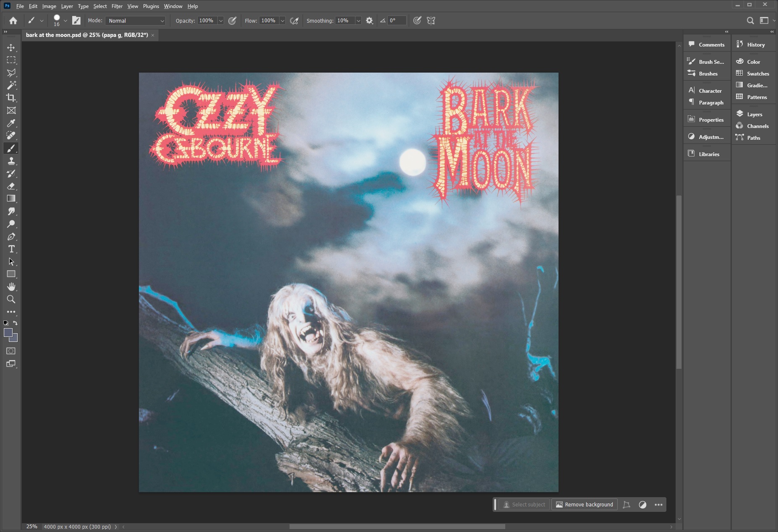778x532 pixels.
Task: Open the Swatches panel
Action: [754, 73]
